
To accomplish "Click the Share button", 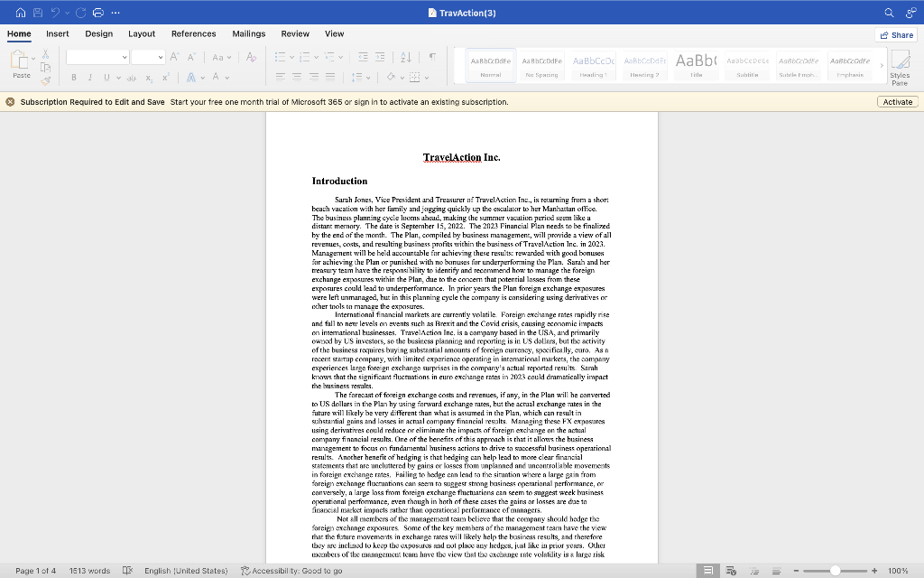I will (895, 33).
